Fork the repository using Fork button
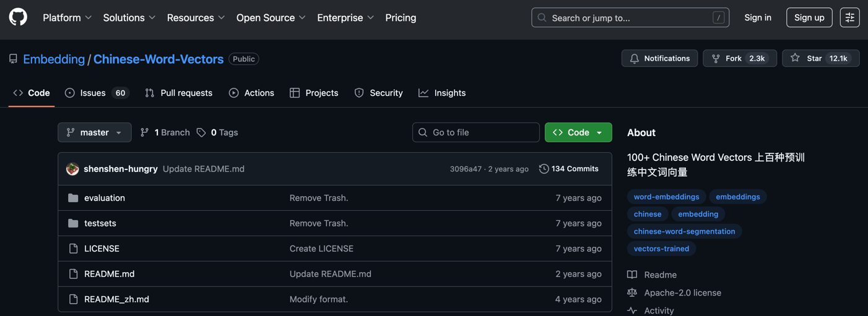The width and height of the screenshot is (868, 316). point(734,58)
